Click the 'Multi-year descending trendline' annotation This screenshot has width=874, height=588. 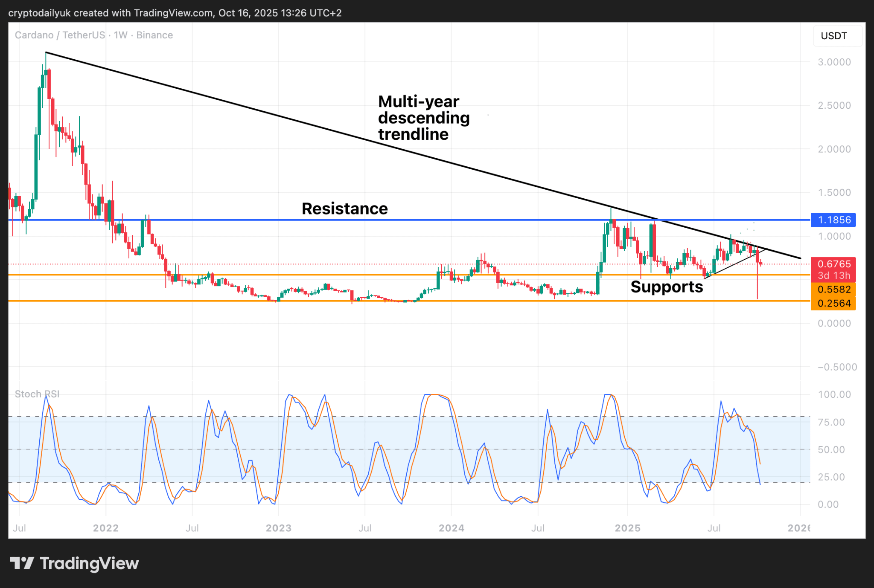423,118
